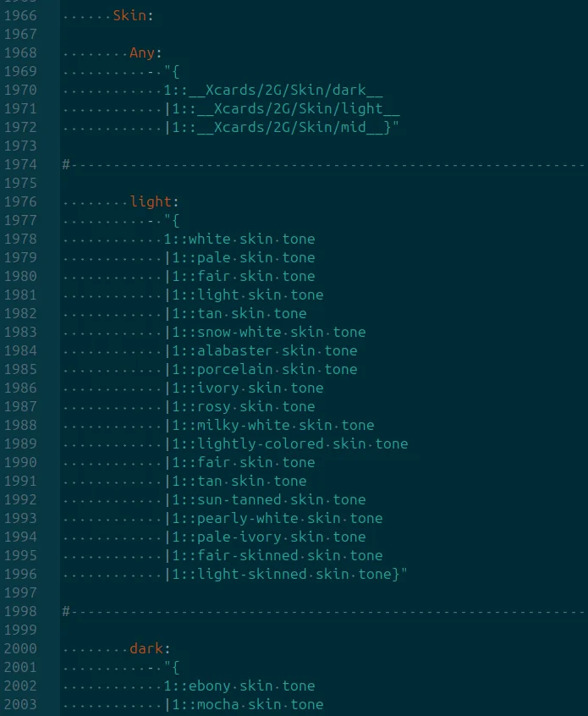Viewport: 588px width, 716px height.
Task: Click the 'Any:' key
Action: 146,53
